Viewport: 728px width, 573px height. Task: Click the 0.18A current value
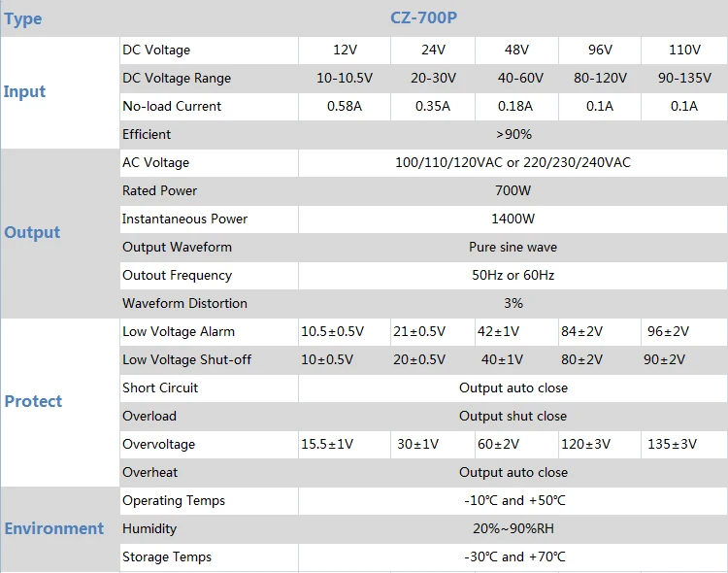coord(515,106)
